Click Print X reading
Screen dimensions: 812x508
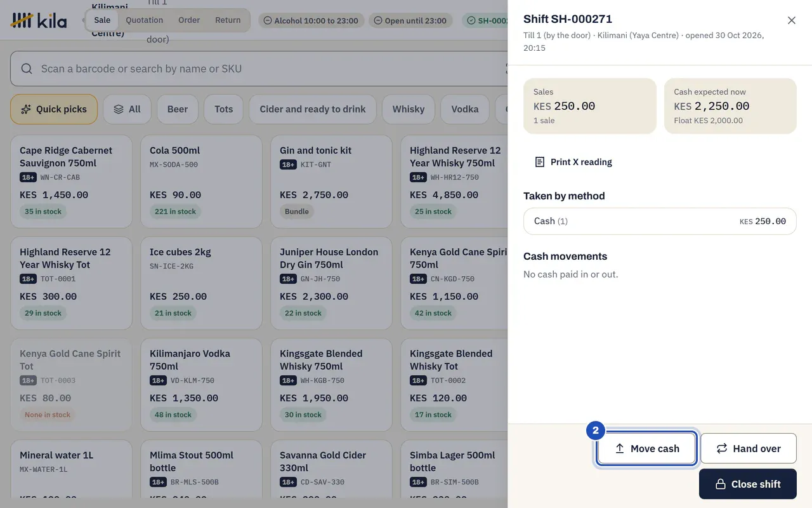pyautogui.click(x=573, y=162)
